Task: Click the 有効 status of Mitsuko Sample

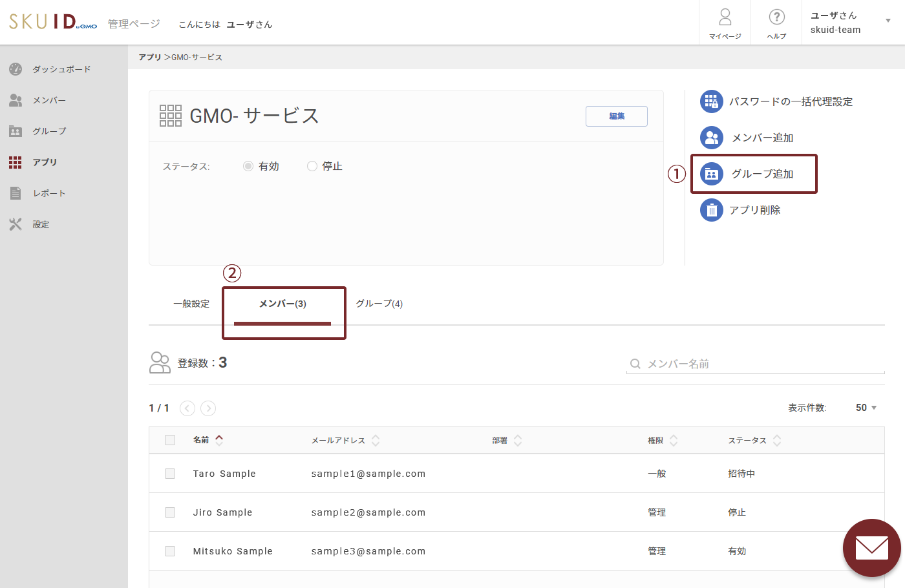Action: pyautogui.click(x=737, y=551)
